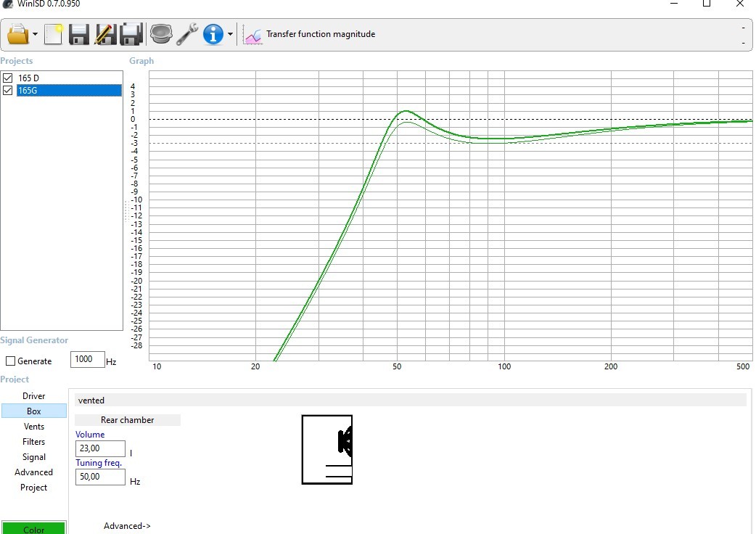Click the blue info icon
Viewport: 756px width, 534px height.
(213, 34)
